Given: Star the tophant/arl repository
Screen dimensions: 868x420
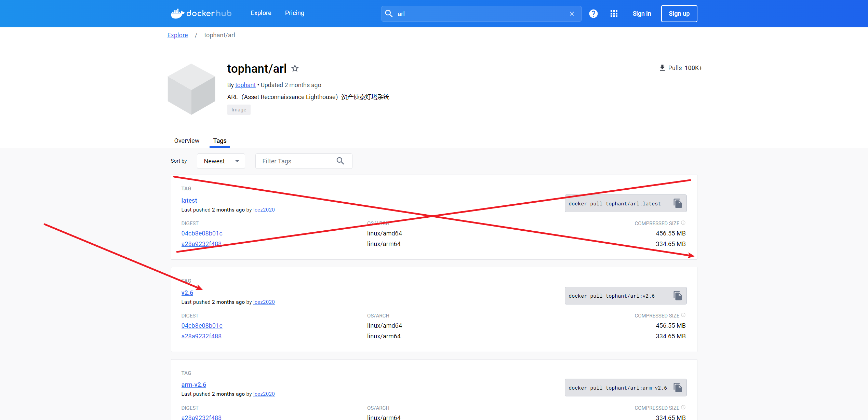Looking at the screenshot, I should pos(295,68).
